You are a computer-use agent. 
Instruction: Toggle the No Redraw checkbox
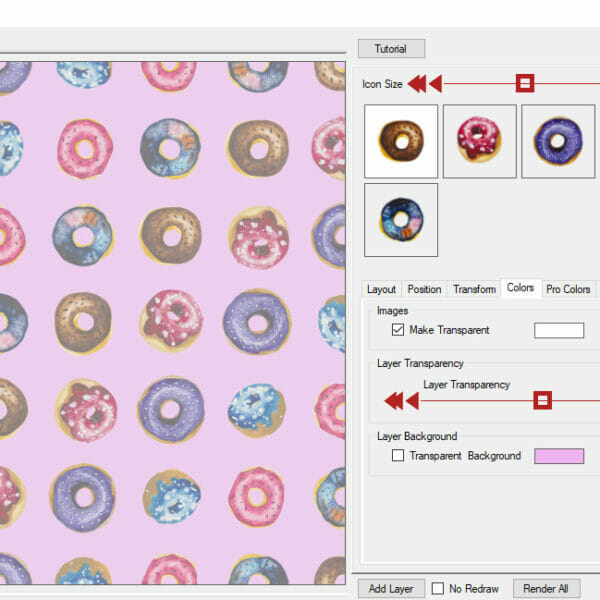(437, 589)
